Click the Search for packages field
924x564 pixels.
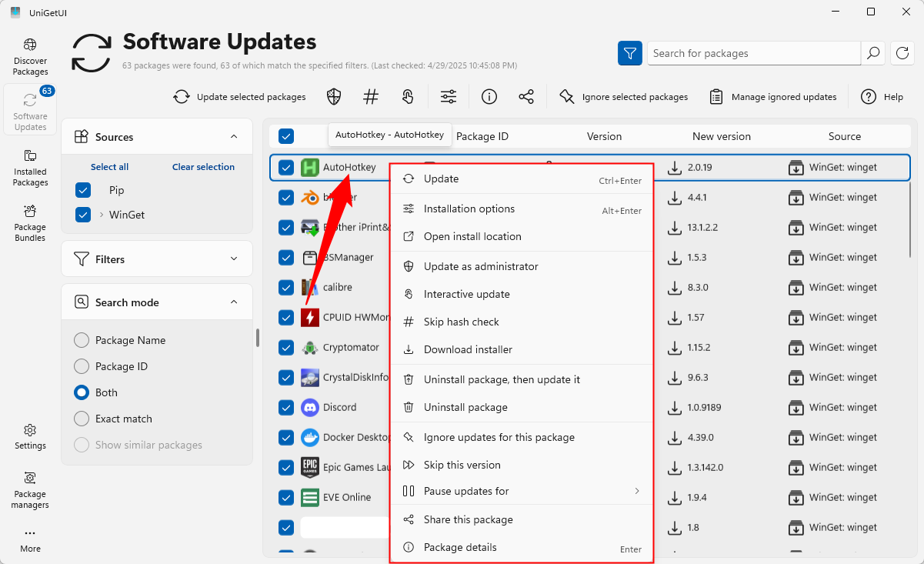(753, 53)
